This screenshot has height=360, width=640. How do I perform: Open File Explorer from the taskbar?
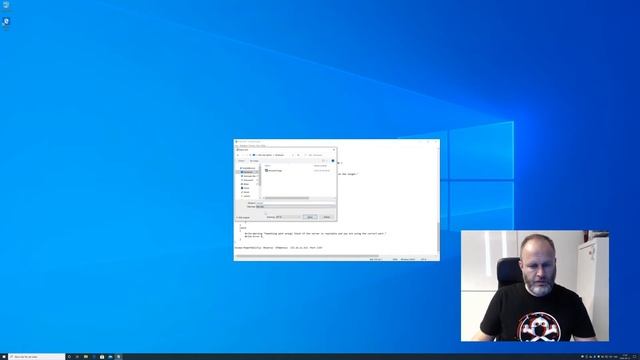tap(86, 357)
